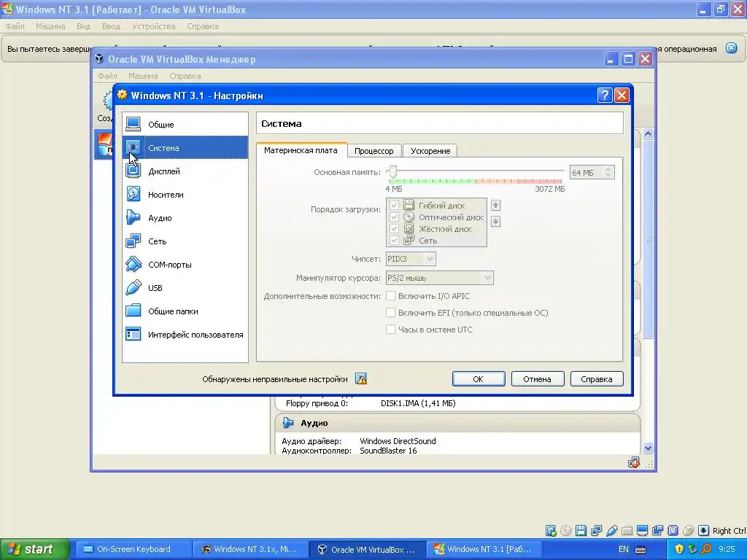
Task: Click the keyboard icon beside EN in the taskbar
Action: pos(640,550)
